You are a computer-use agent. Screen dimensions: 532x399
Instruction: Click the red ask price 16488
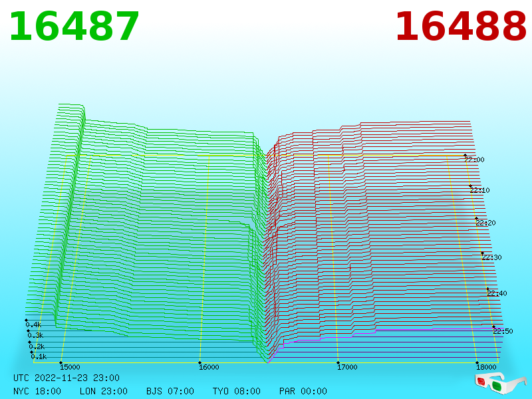pyautogui.click(x=461, y=27)
